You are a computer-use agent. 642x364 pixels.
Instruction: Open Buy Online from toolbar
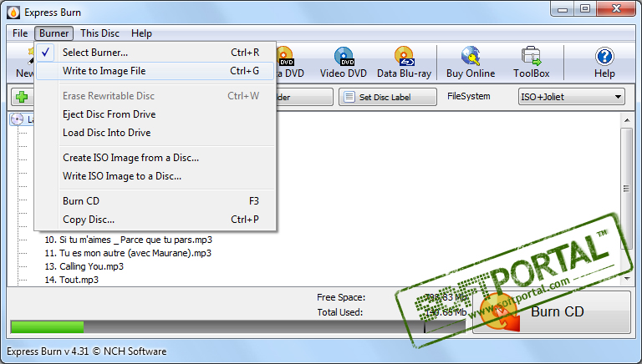[x=471, y=62]
